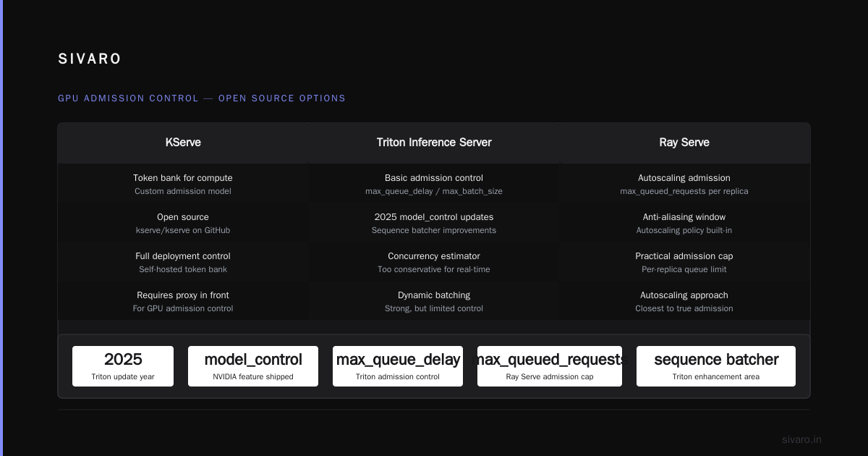Click 'Strong, but limited control' subtext
This screenshot has height=456, width=868.
click(x=434, y=309)
